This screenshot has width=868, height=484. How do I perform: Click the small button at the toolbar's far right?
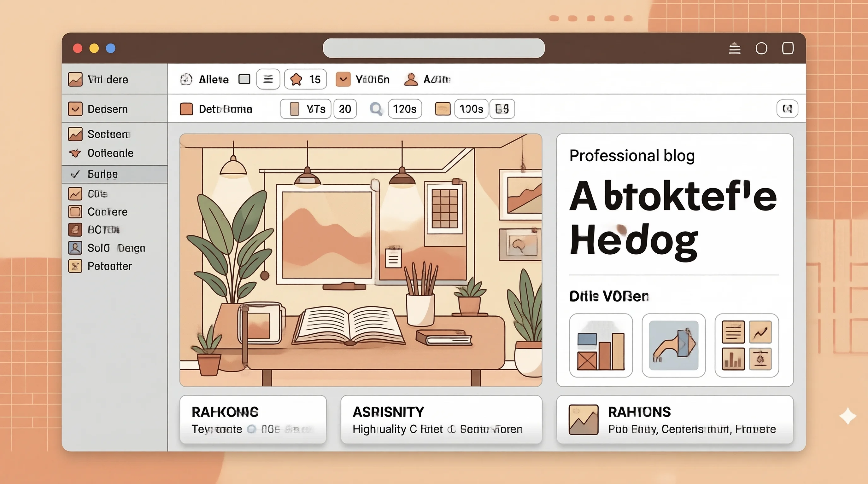pos(787,109)
